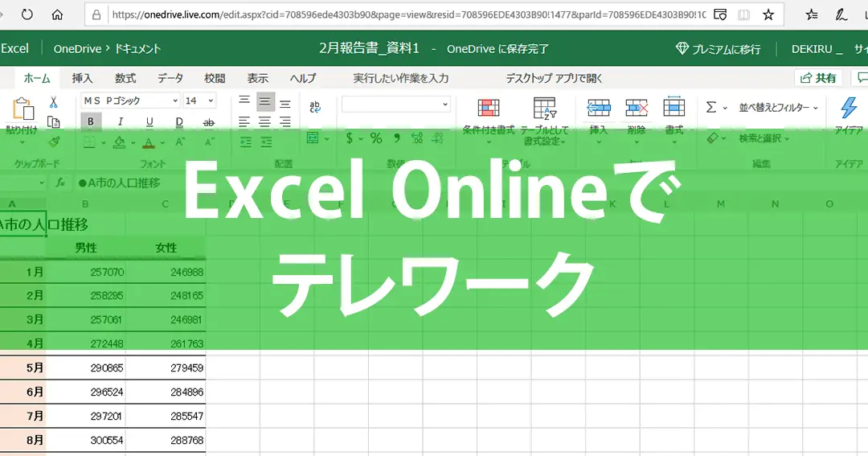Open the OneDrive breadcrumb link

(77, 49)
